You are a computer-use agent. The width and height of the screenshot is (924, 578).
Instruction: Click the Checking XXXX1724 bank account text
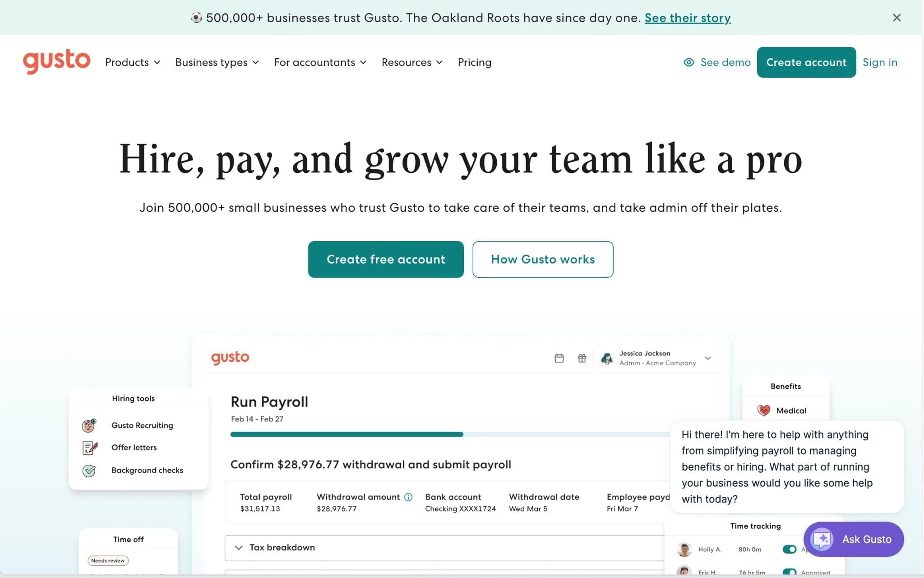click(460, 509)
